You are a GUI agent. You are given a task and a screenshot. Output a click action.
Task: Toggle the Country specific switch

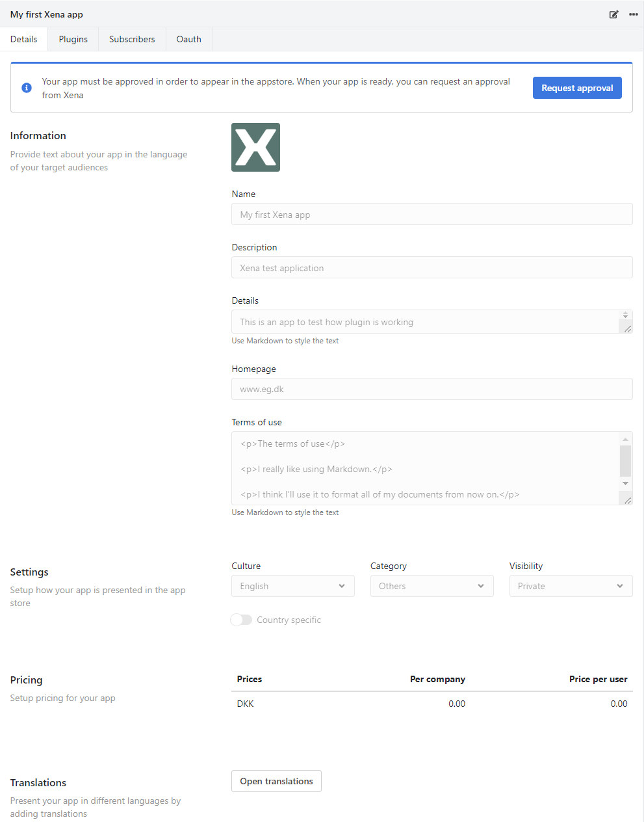click(x=241, y=620)
